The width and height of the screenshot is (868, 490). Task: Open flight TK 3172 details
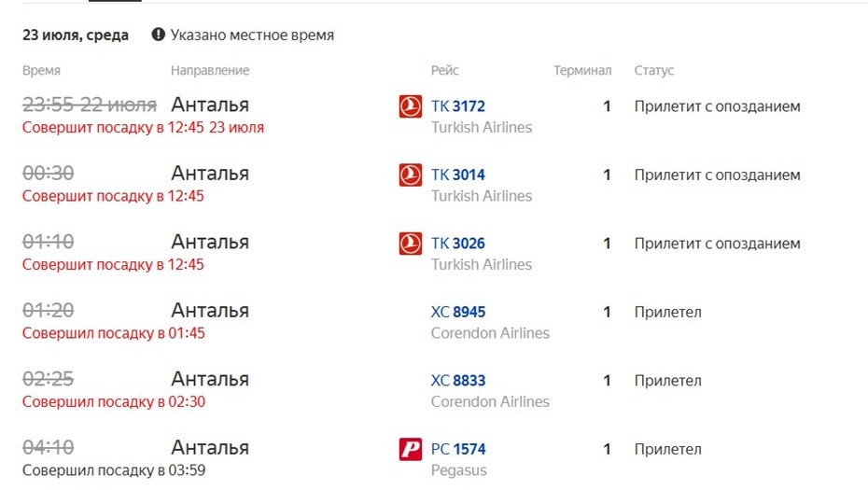click(458, 106)
